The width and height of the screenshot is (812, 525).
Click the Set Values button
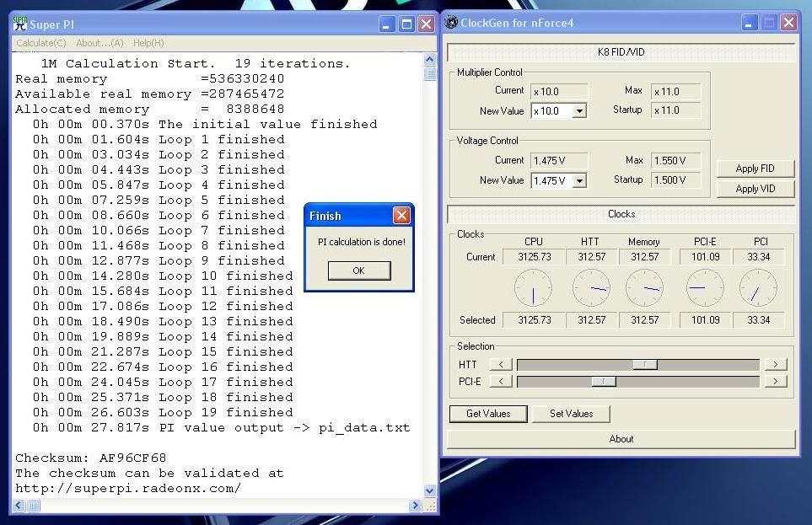[x=571, y=414]
